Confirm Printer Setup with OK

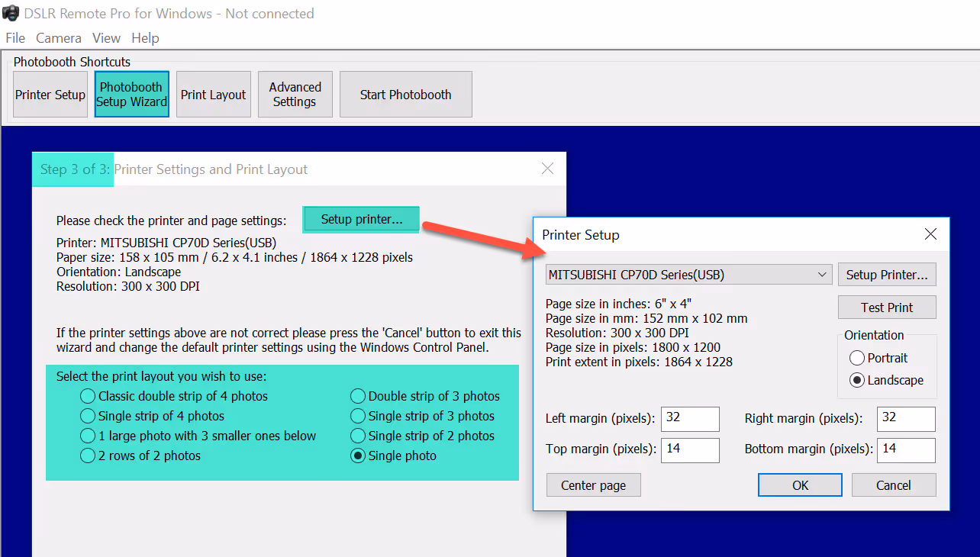coord(800,485)
